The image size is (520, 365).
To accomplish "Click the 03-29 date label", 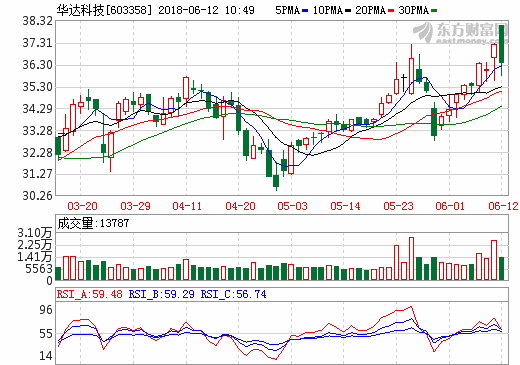I will pos(135,206).
